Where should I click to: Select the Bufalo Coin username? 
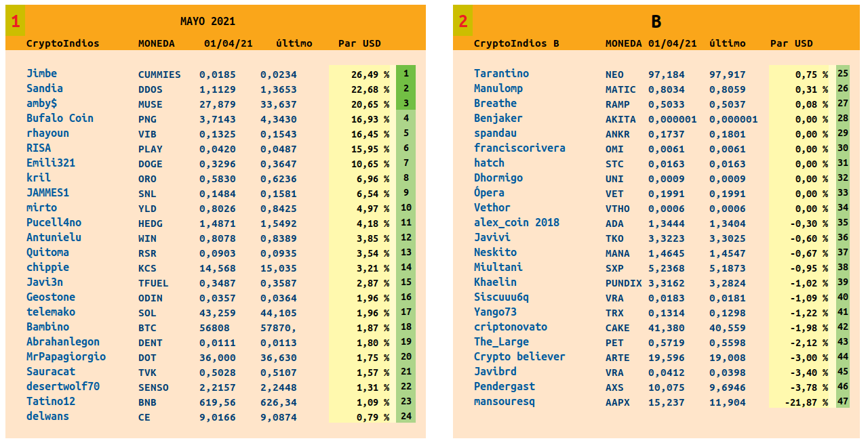click(x=60, y=118)
